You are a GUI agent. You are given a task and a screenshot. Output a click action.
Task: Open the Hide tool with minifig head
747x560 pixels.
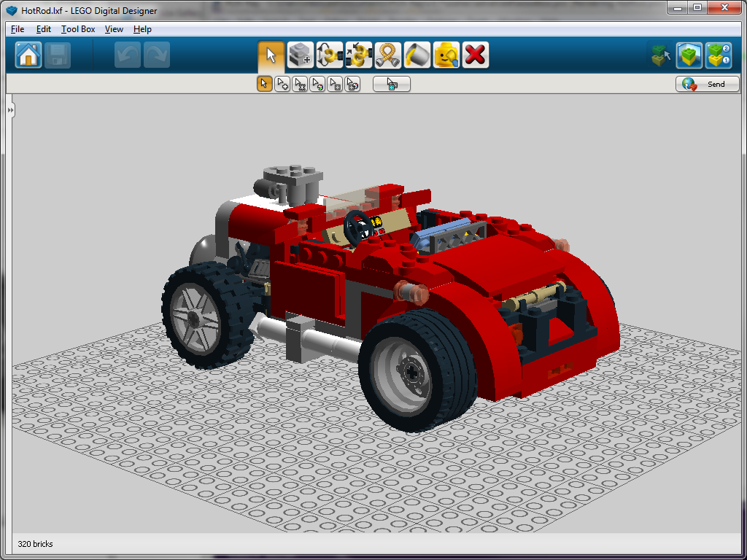446,54
